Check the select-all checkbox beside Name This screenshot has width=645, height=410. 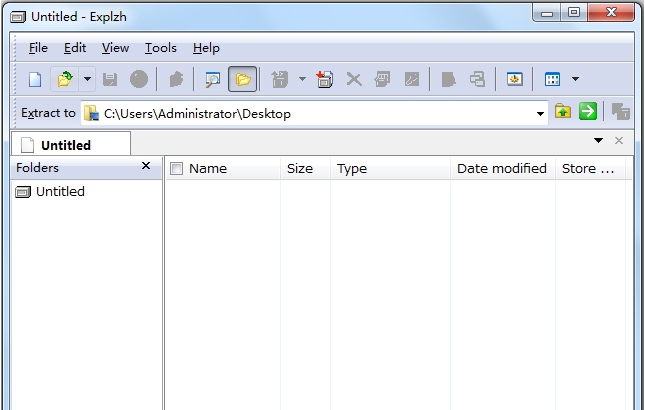coord(176,168)
